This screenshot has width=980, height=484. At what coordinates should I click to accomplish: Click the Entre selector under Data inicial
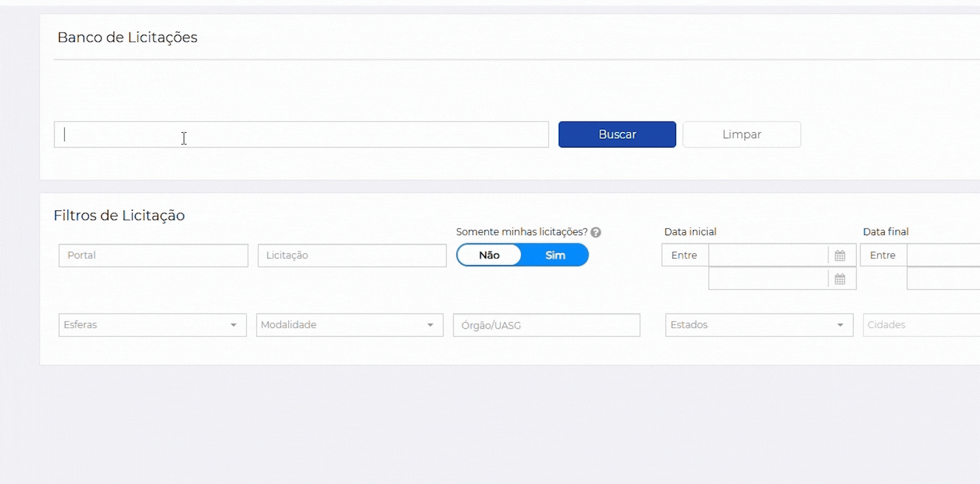(x=684, y=255)
